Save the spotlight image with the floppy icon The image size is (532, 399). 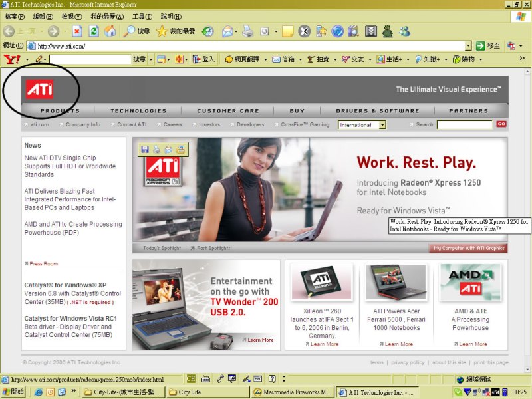145,149
